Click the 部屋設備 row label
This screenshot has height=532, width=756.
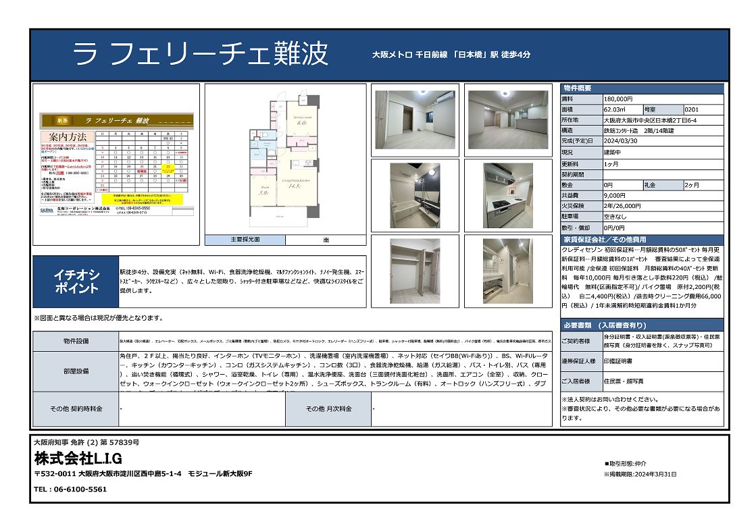tap(76, 371)
